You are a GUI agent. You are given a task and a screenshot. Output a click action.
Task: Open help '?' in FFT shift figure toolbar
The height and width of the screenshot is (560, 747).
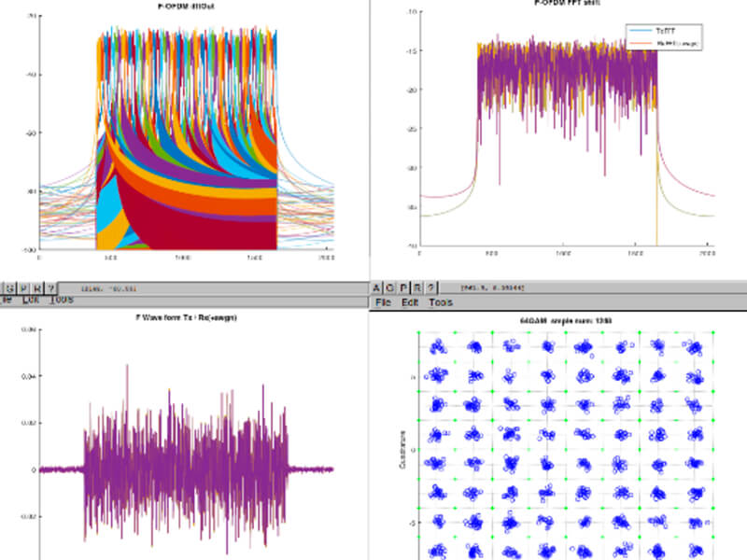pyautogui.click(x=431, y=288)
